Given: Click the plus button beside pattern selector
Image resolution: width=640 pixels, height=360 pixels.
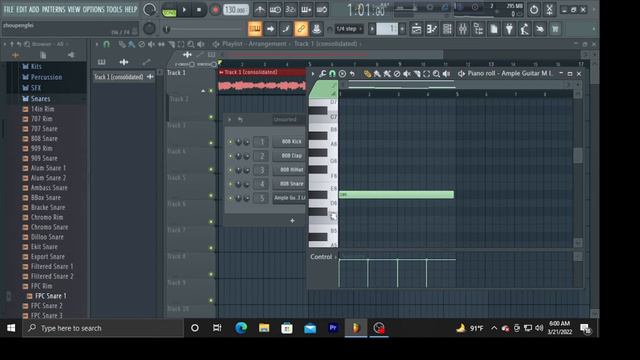Looking at the screenshot, I should coord(402,29).
